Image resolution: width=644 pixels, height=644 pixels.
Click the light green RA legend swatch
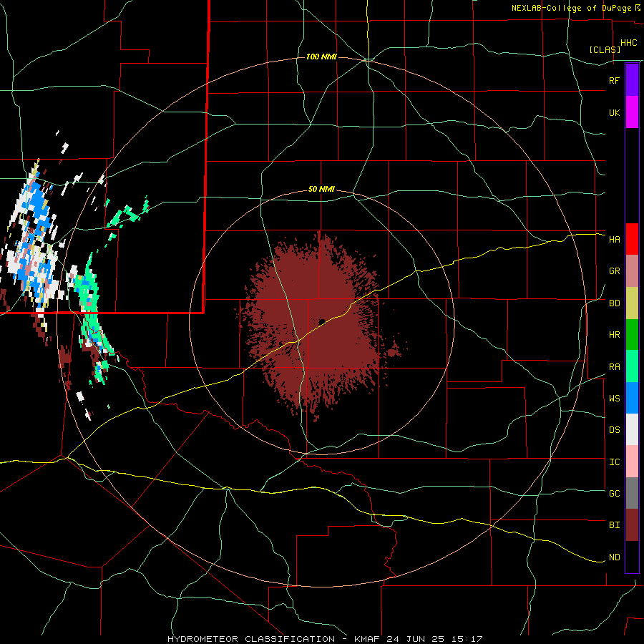point(632,366)
